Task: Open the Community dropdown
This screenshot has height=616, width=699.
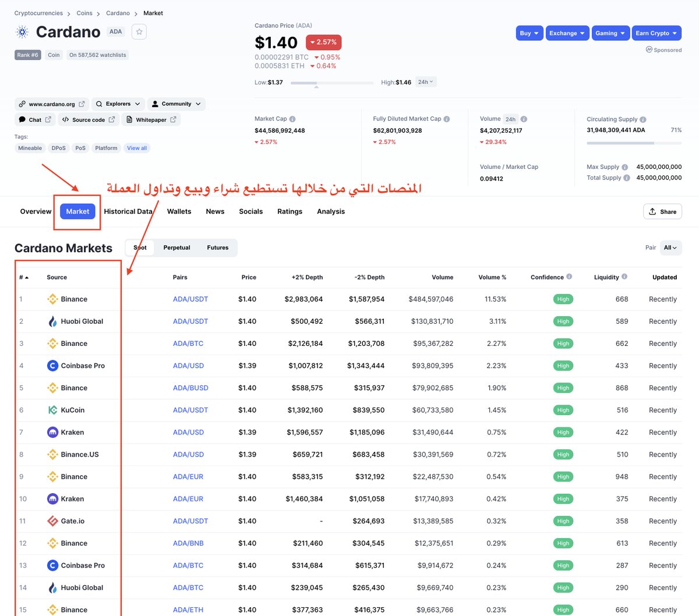Action: click(x=176, y=104)
